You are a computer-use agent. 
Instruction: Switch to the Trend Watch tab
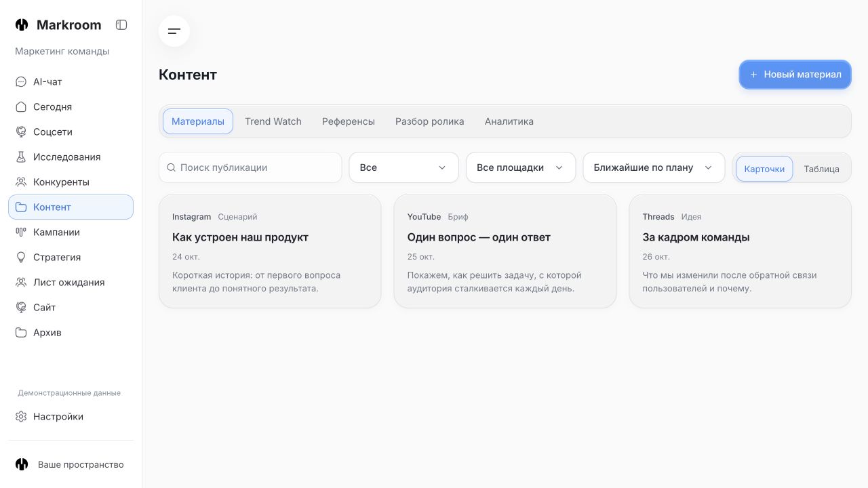click(273, 121)
